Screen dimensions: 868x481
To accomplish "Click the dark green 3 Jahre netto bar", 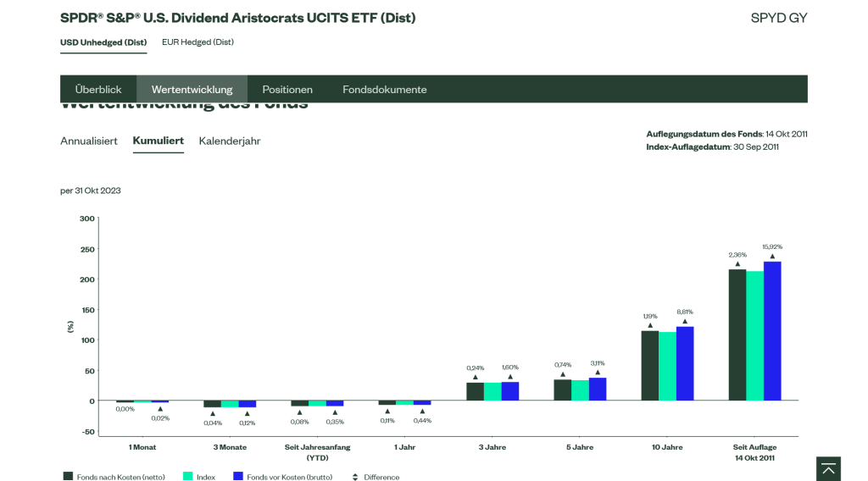I will pyautogui.click(x=475, y=391).
